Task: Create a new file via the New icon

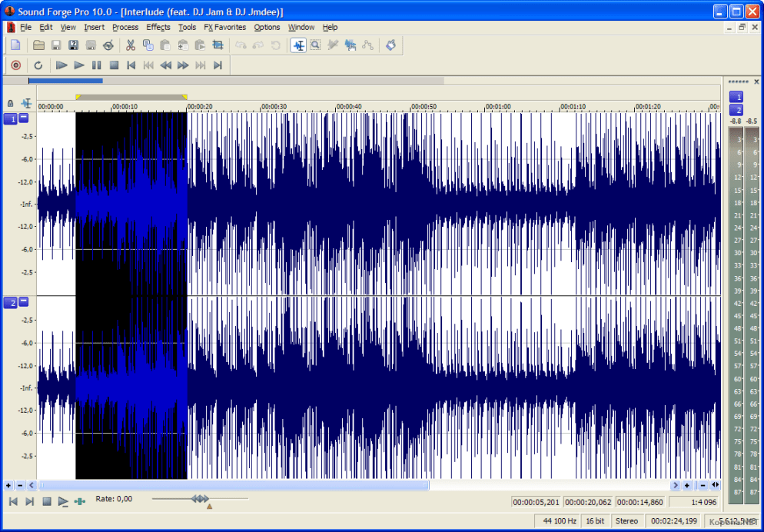Action: pyautogui.click(x=15, y=45)
